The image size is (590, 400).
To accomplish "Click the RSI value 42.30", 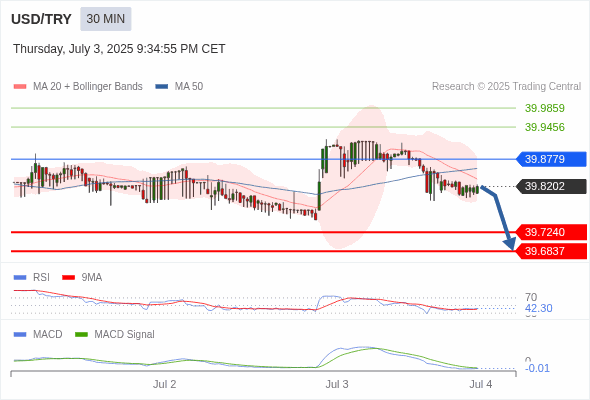I will 538,309.
